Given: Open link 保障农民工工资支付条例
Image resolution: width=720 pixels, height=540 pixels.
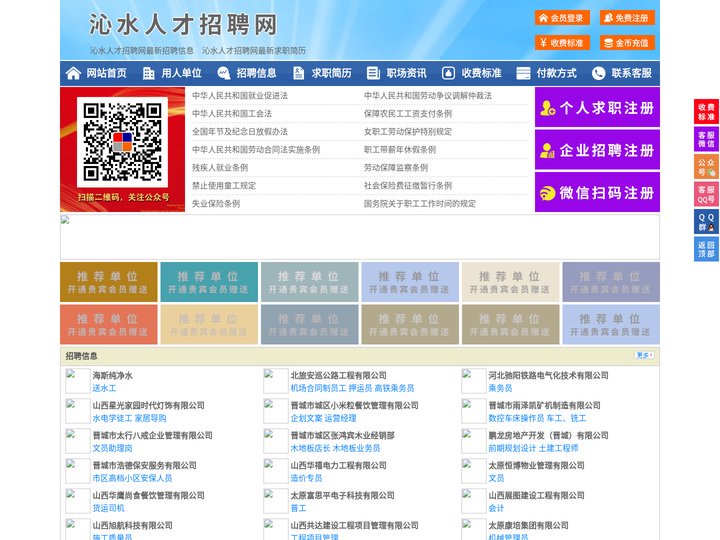Looking at the screenshot, I should click(x=408, y=113).
